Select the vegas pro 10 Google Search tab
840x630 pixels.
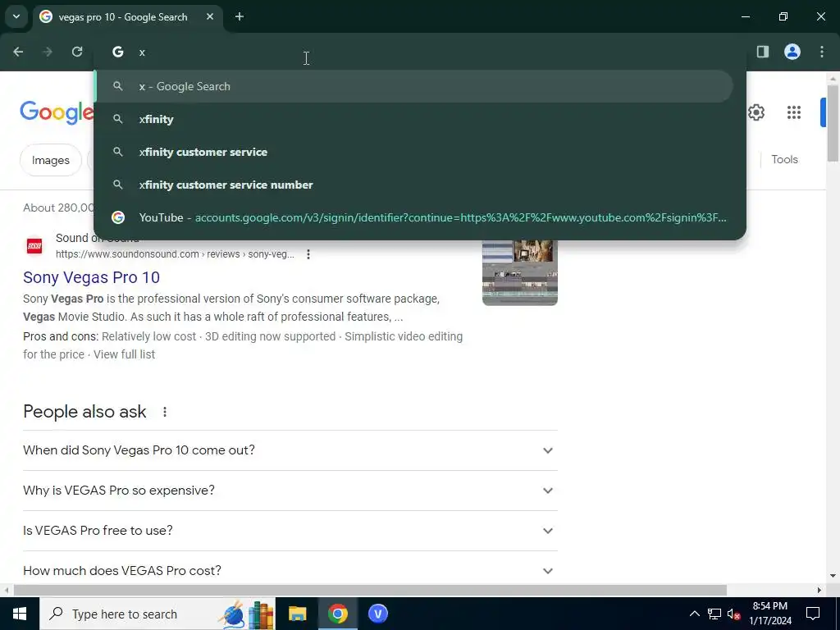point(127,17)
